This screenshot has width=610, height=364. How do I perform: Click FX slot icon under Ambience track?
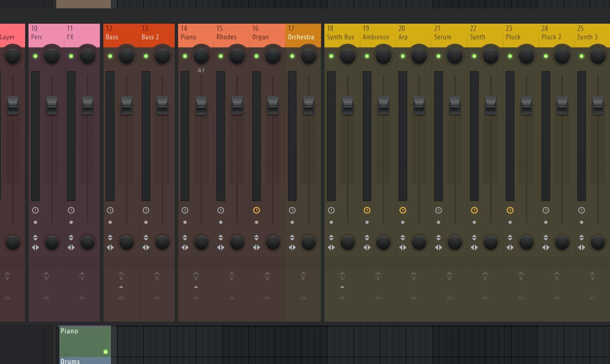[x=378, y=276]
